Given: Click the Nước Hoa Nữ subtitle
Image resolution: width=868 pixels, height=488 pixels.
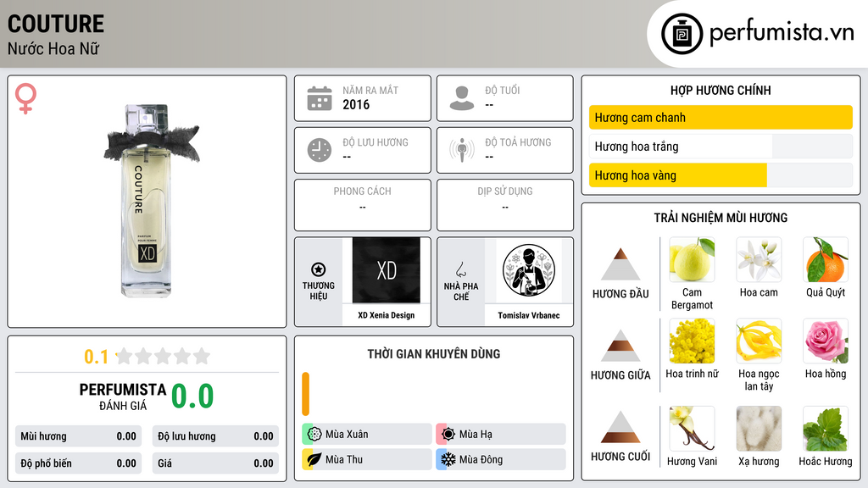Looking at the screenshot, I should [x=53, y=48].
